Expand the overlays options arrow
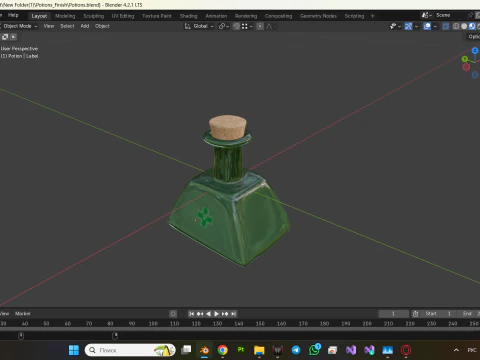Image resolution: width=480 pixels, height=360 pixels. (435, 26)
